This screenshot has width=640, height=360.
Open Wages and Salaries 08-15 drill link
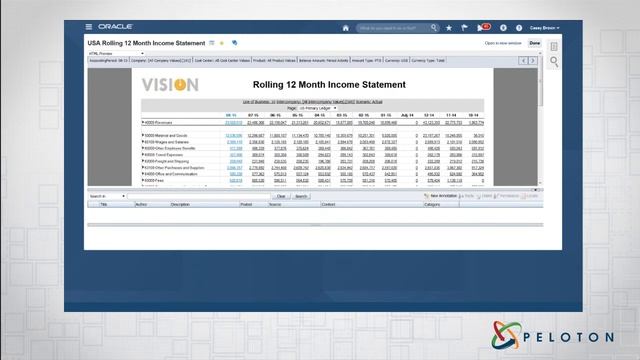point(234,142)
